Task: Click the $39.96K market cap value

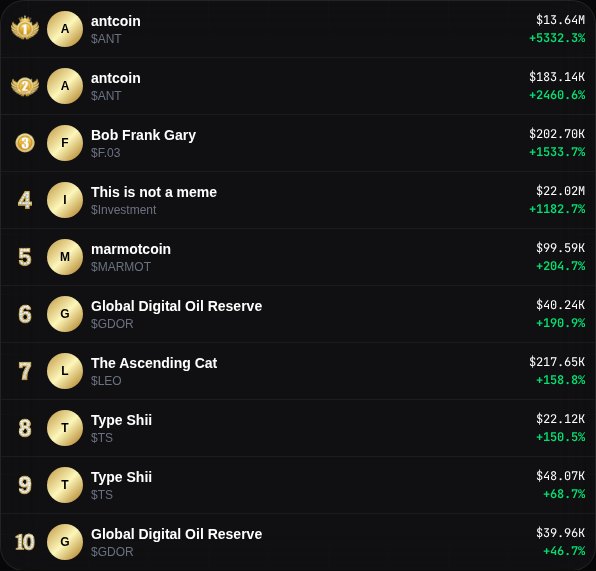Action: click(x=561, y=533)
